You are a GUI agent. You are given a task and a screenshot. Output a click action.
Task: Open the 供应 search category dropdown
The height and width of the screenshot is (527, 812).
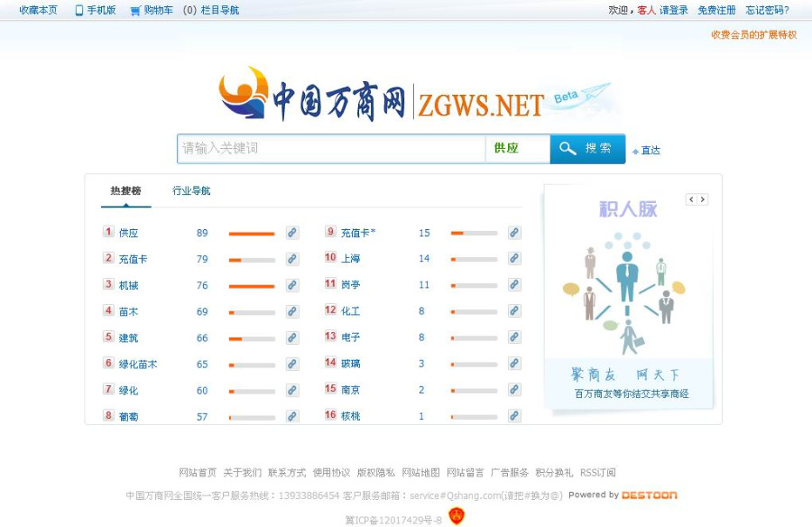(x=517, y=148)
